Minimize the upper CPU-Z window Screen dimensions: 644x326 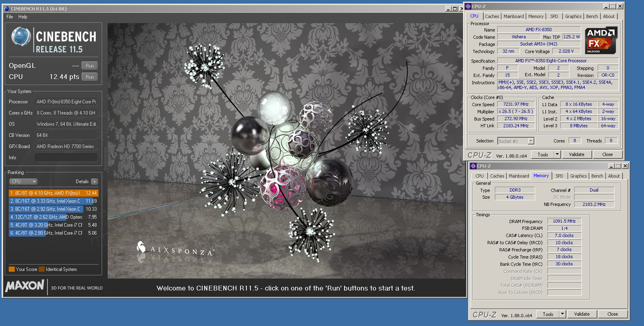click(x=606, y=6)
